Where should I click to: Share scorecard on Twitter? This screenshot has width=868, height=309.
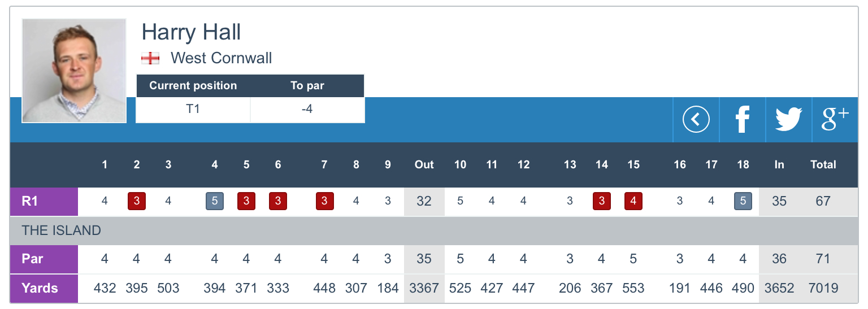click(788, 120)
